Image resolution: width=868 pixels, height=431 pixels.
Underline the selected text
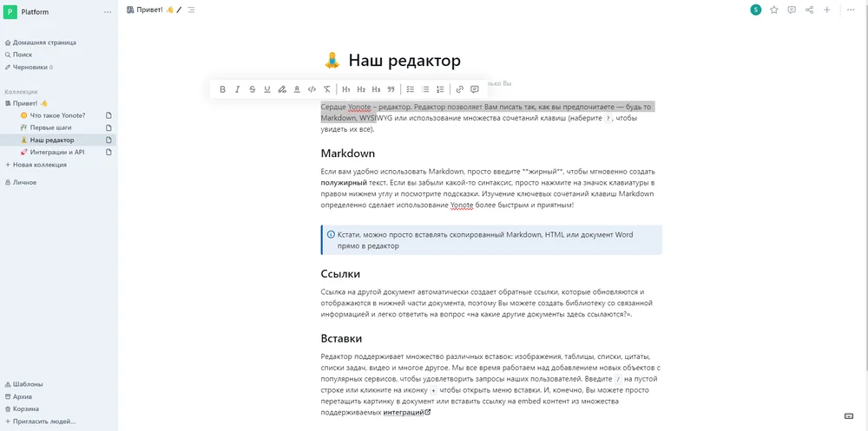pos(267,89)
